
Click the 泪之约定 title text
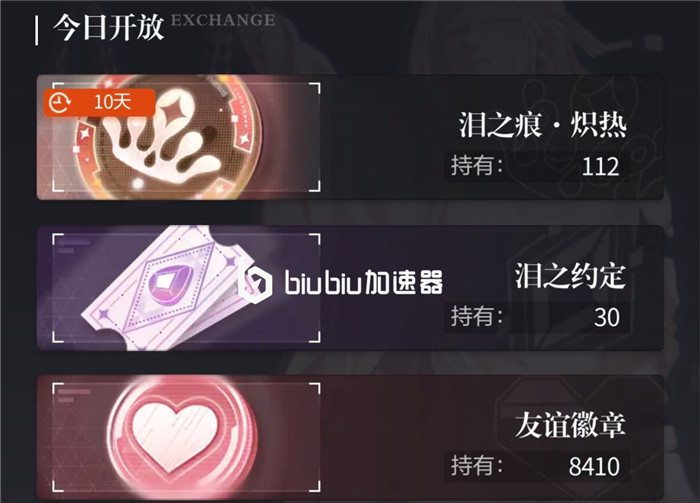[570, 276]
